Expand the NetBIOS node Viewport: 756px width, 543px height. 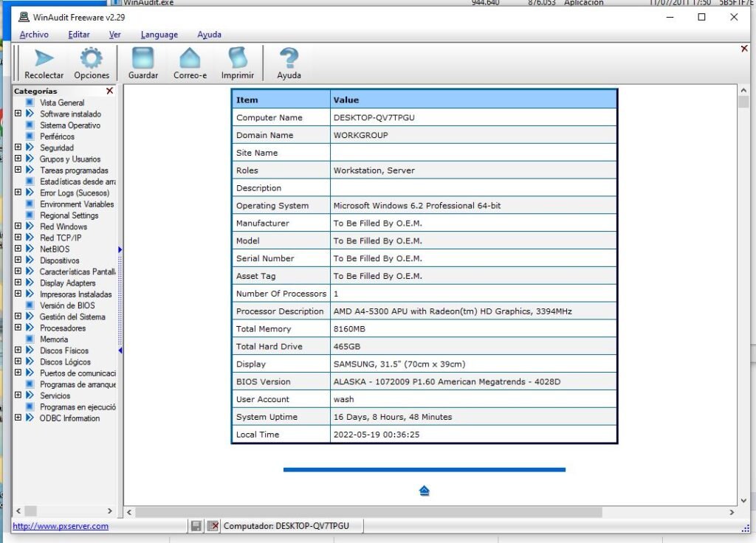[x=18, y=249]
